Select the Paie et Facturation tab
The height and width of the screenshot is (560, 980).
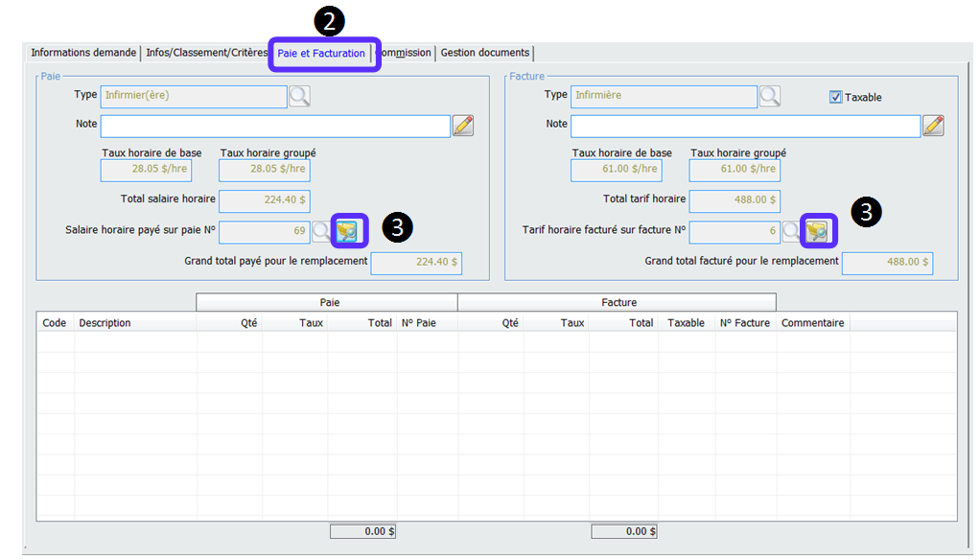(321, 54)
